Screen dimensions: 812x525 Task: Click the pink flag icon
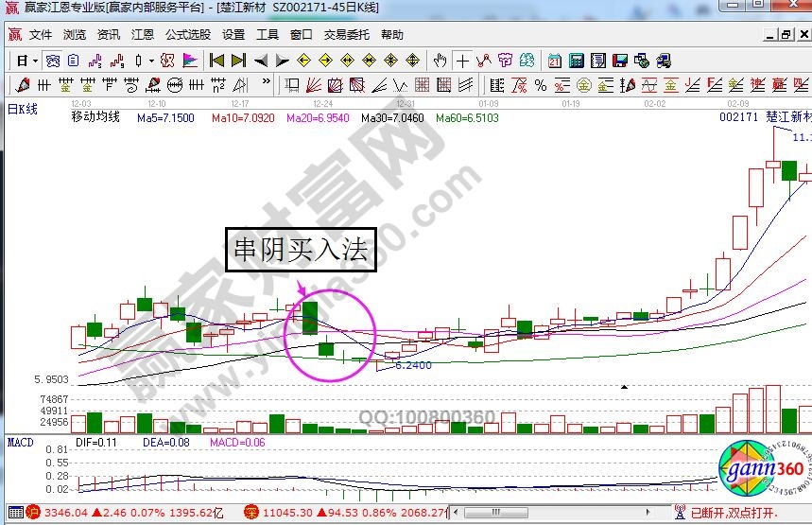coord(190,61)
